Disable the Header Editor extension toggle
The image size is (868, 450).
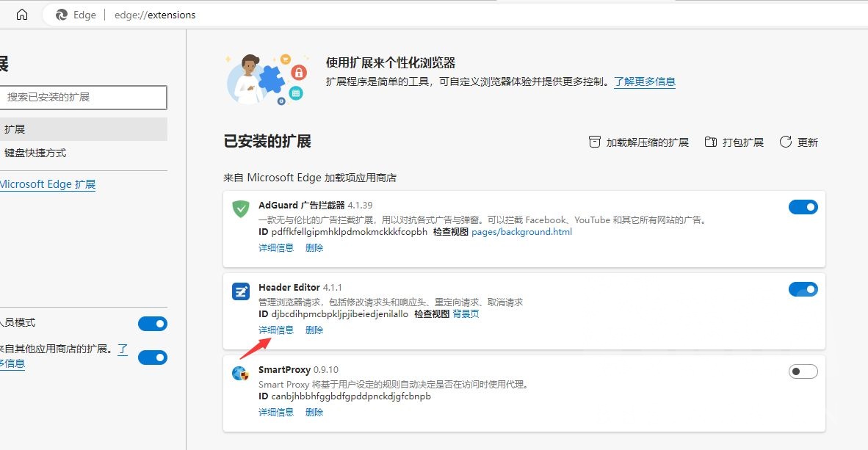[x=803, y=289]
